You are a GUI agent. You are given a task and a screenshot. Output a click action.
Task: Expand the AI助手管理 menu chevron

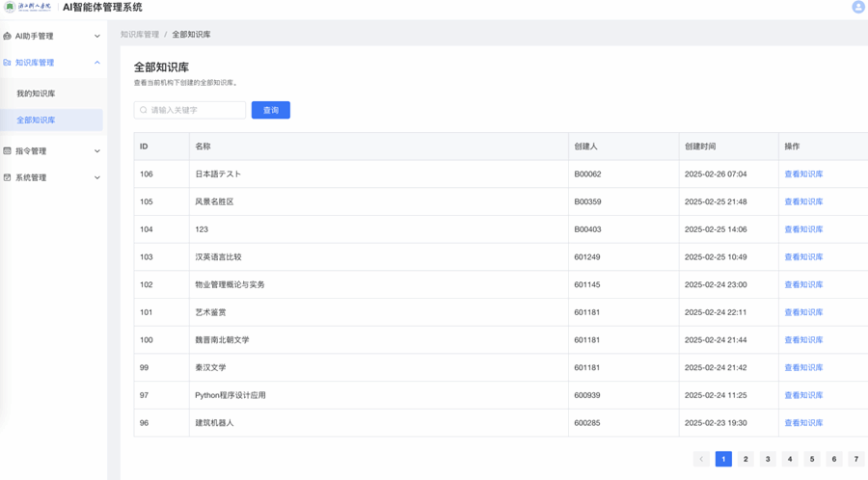point(97,37)
